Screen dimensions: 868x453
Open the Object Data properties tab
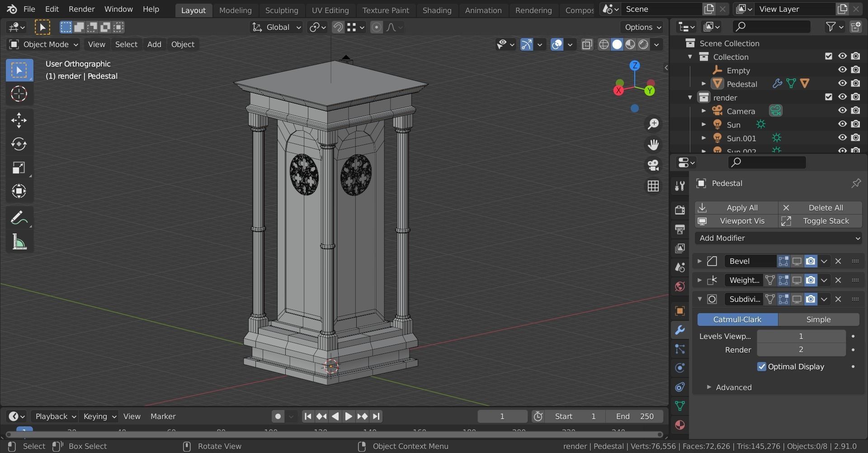pos(679,406)
